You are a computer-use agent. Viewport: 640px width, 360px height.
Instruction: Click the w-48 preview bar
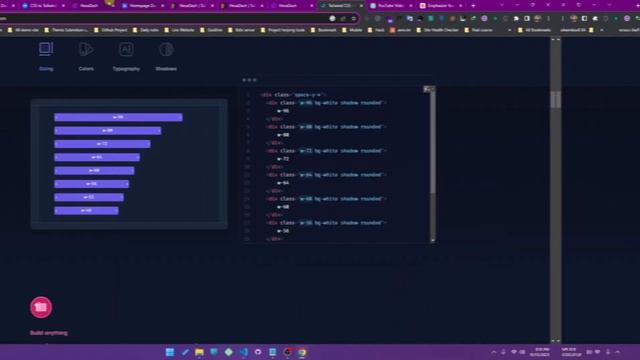pos(87,210)
